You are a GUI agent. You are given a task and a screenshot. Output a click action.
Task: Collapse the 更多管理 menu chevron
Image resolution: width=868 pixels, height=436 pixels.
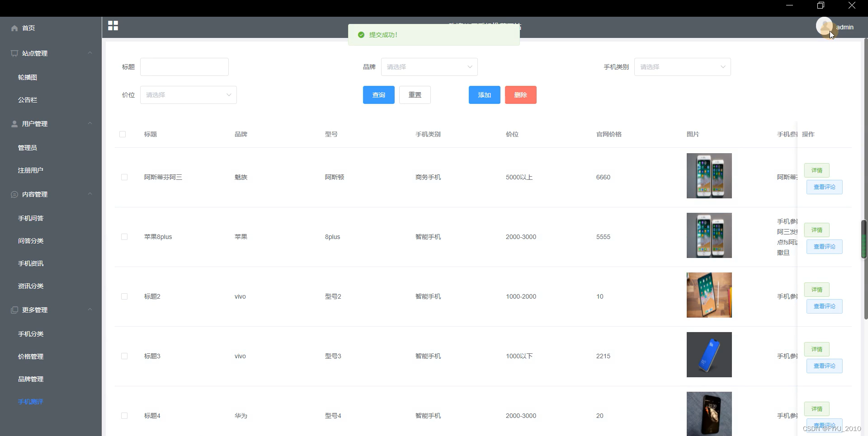(x=90, y=309)
